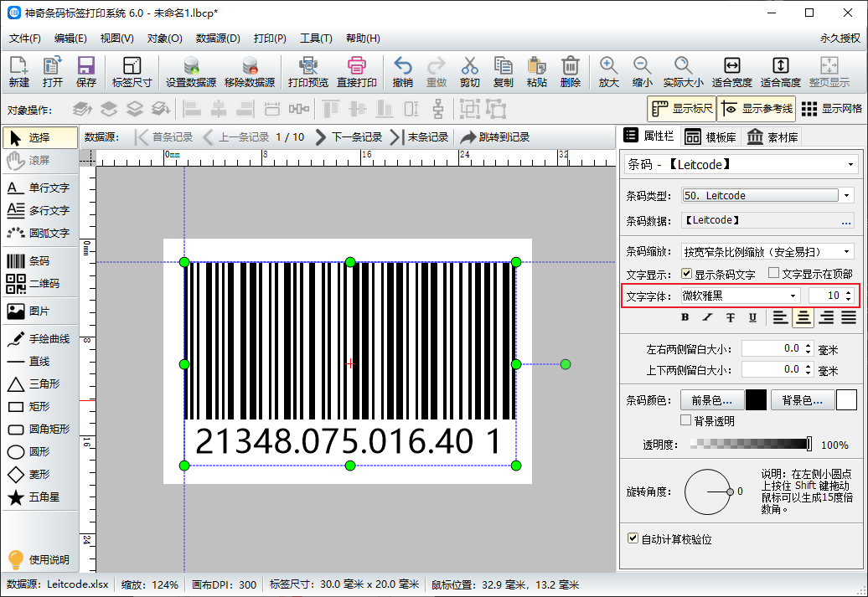Click 设置数据源 data source icon

tap(191, 72)
